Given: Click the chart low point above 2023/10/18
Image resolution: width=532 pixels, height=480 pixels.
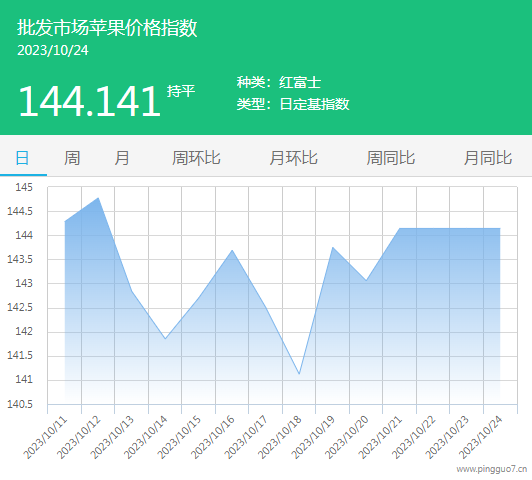Looking at the screenshot, I should tap(299, 374).
